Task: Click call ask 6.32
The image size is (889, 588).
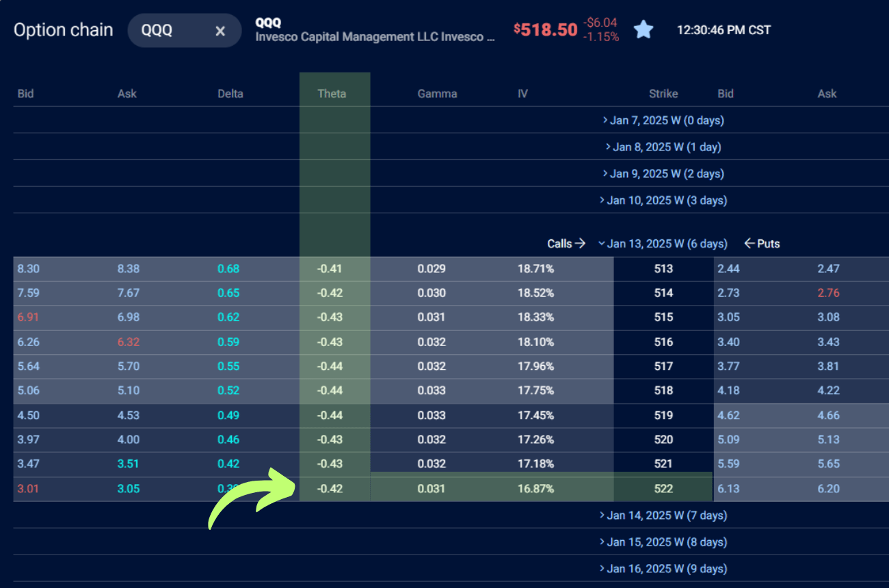Action: click(x=128, y=342)
